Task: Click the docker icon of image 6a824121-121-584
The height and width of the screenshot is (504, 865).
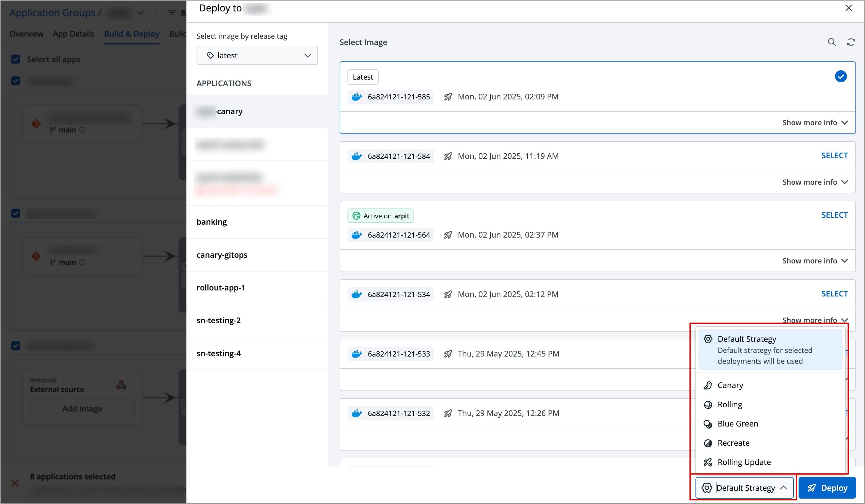Action: click(357, 156)
